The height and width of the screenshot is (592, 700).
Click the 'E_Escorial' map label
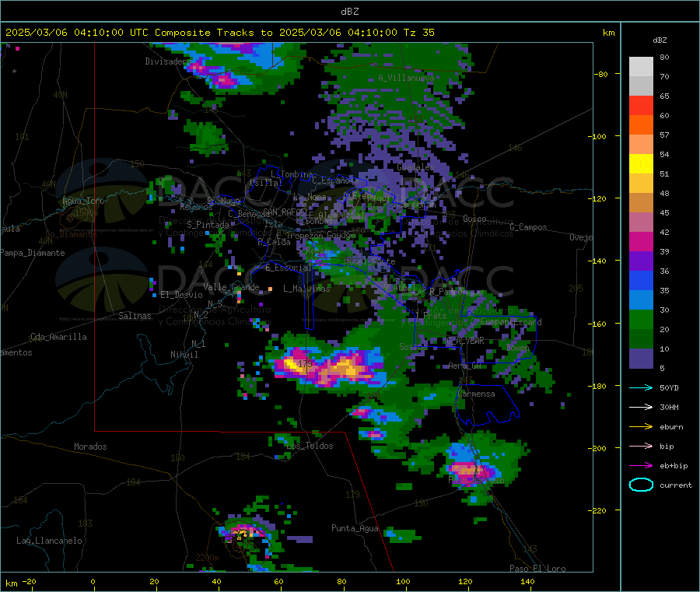click(288, 268)
